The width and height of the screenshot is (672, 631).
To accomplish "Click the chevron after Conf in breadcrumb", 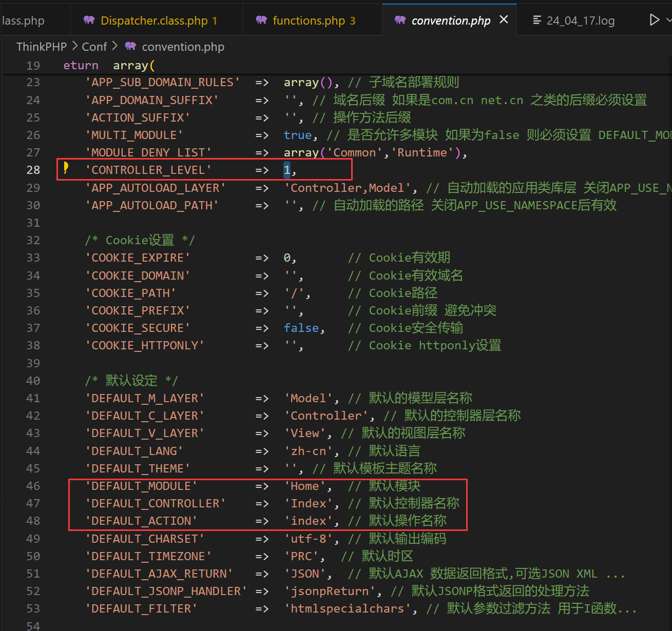I will pyautogui.click(x=114, y=46).
